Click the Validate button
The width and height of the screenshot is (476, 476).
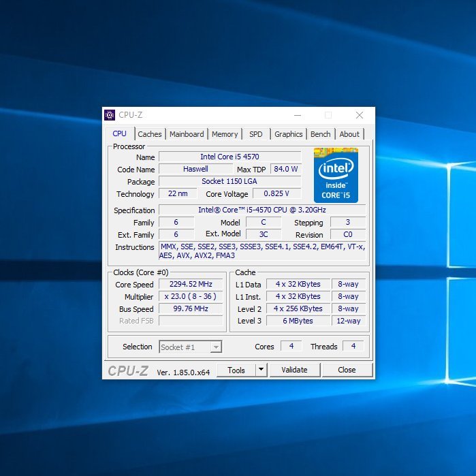point(294,370)
